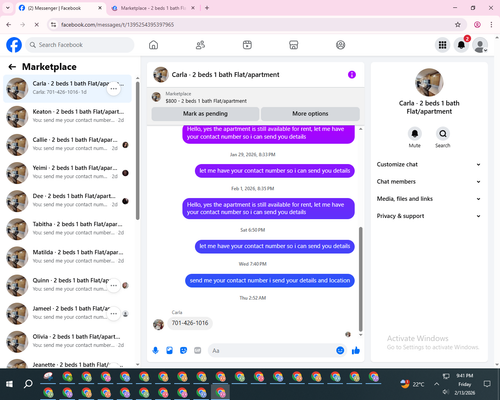Expand Media, files and links section
Image resolution: width=500 pixels, height=400 pixels.
point(429,199)
